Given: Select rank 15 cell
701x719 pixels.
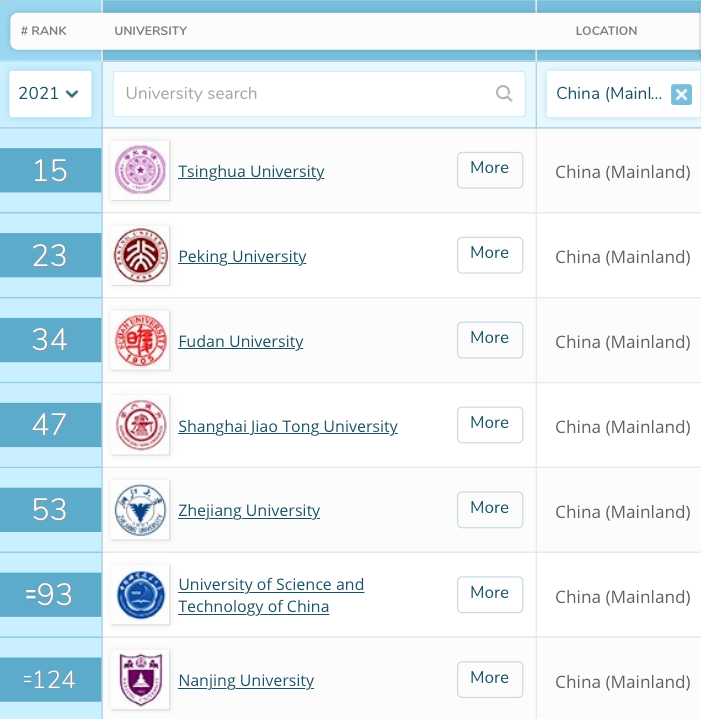Looking at the screenshot, I should (50, 170).
